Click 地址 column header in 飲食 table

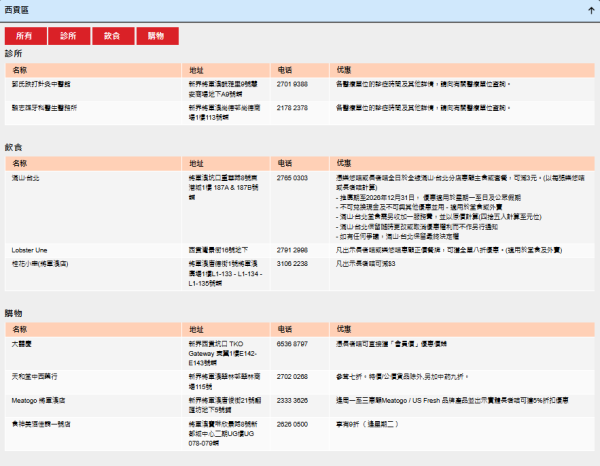point(196,163)
